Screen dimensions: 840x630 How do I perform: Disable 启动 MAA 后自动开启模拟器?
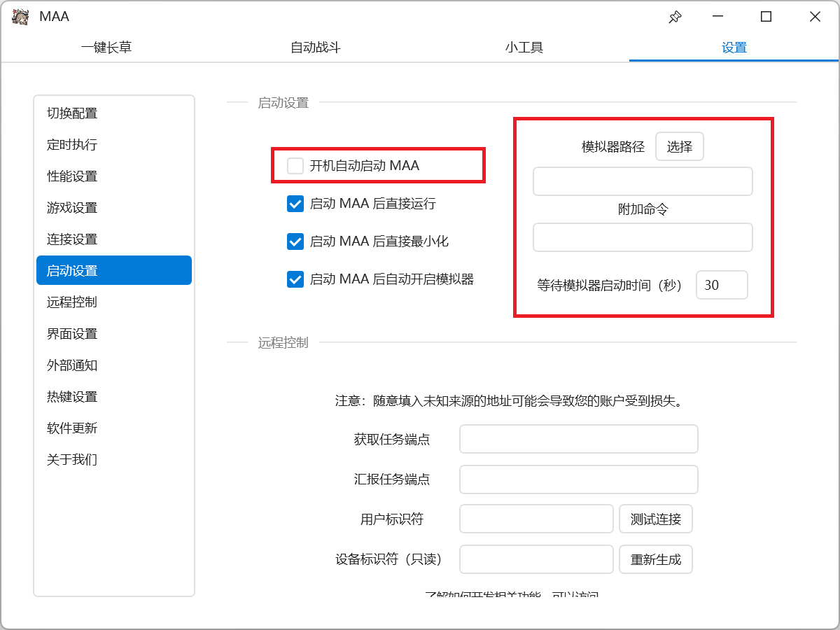click(295, 279)
